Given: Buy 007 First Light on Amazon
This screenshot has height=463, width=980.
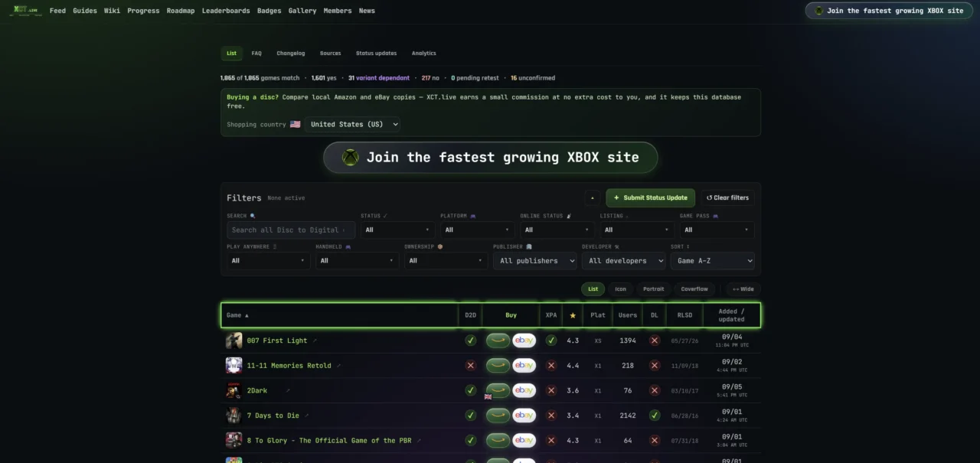Looking at the screenshot, I should [x=498, y=341].
